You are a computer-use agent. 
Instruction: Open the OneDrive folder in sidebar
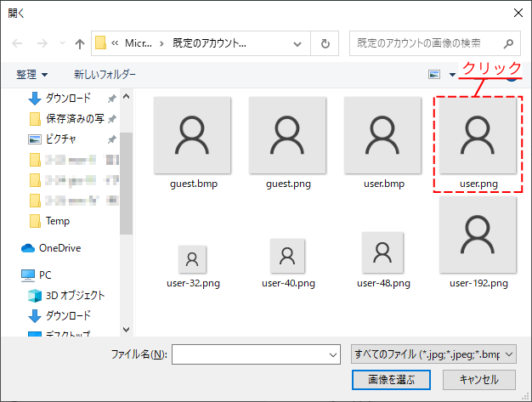[x=58, y=248]
